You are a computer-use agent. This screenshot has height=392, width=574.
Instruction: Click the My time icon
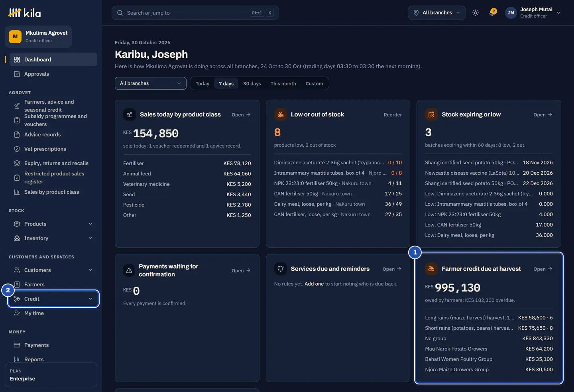(17, 313)
